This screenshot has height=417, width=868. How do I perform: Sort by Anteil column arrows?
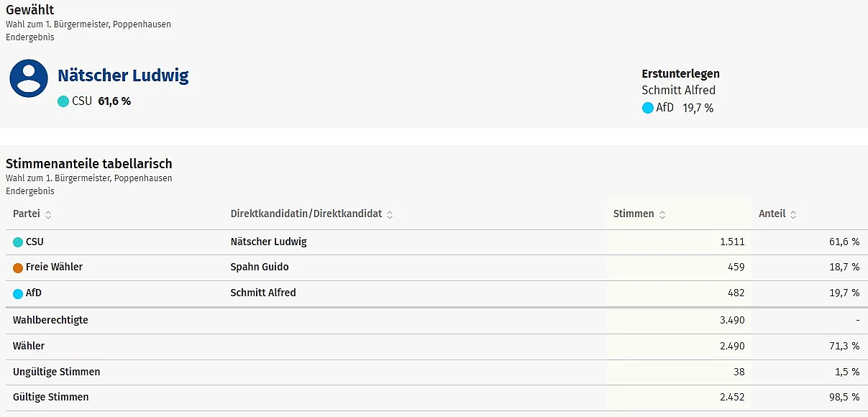[x=793, y=214]
